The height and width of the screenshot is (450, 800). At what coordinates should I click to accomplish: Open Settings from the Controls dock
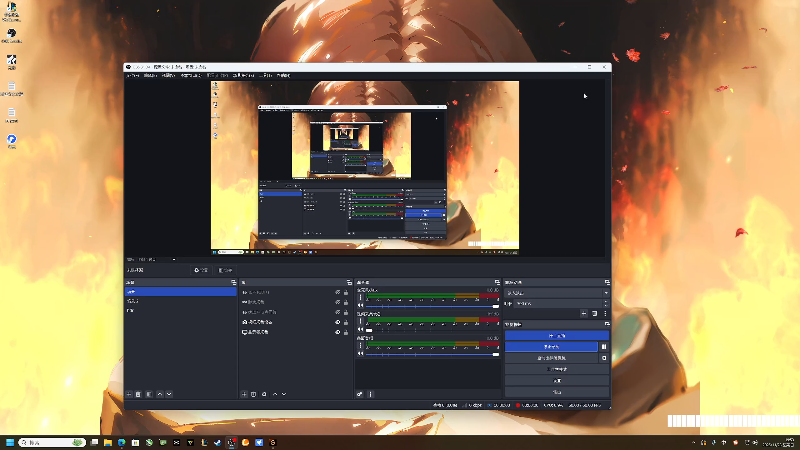coord(557,381)
